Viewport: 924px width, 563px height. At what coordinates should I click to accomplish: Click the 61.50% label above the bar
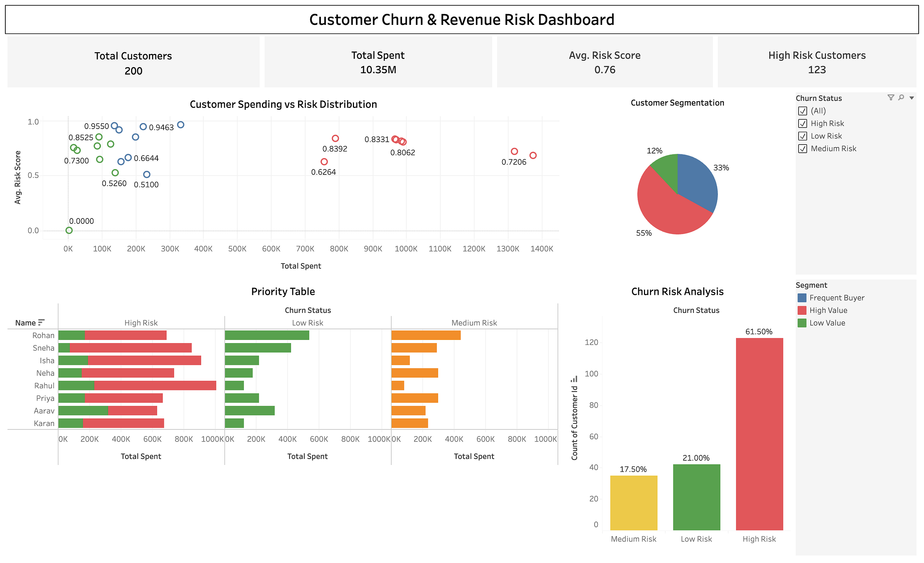(x=759, y=332)
